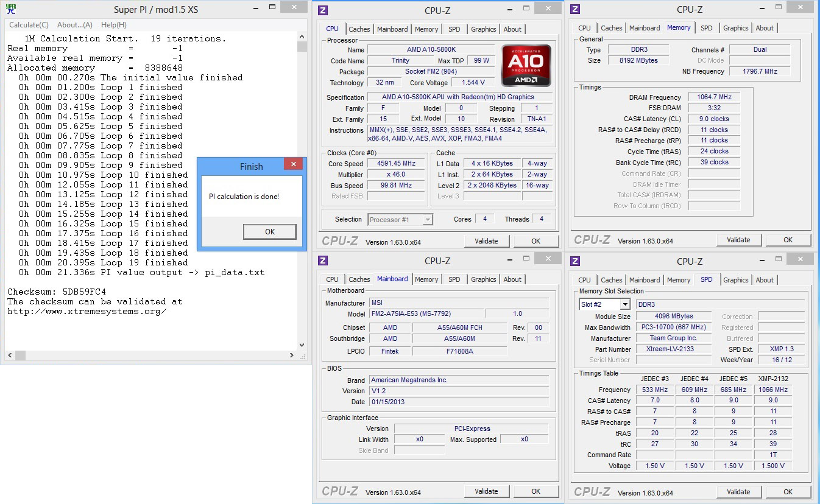The width and height of the screenshot is (820, 504).
Task: Click the purple Z icon of the SPD tab window
Action: click(575, 261)
